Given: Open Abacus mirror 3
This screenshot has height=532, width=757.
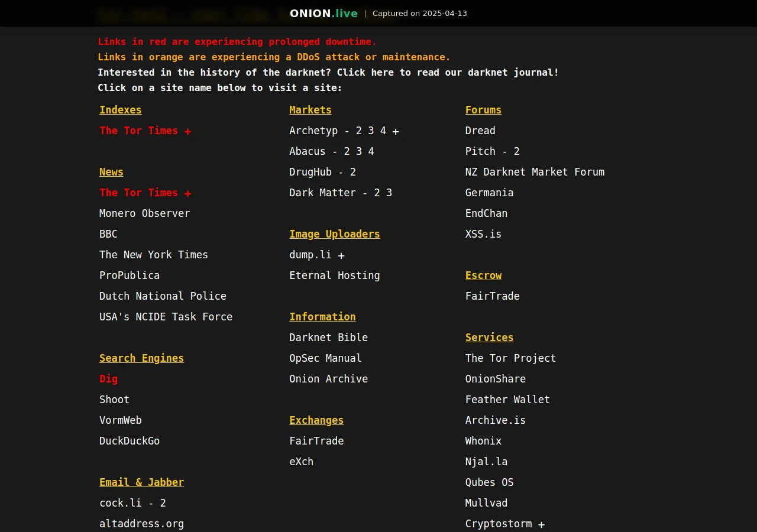Looking at the screenshot, I should click(x=359, y=151).
